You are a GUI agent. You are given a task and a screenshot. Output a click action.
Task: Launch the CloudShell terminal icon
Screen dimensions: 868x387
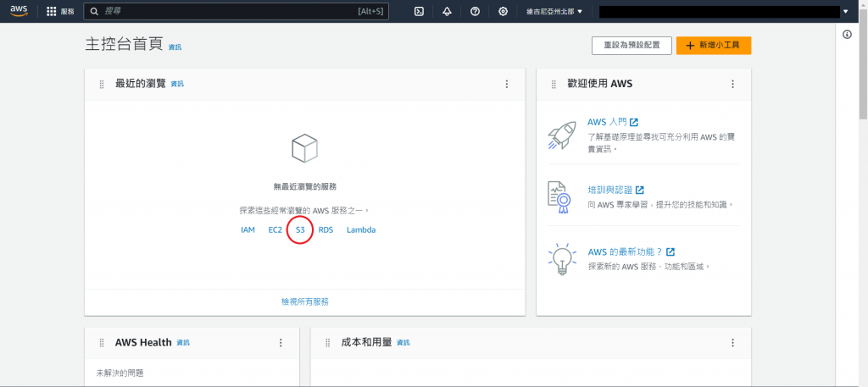click(x=420, y=11)
